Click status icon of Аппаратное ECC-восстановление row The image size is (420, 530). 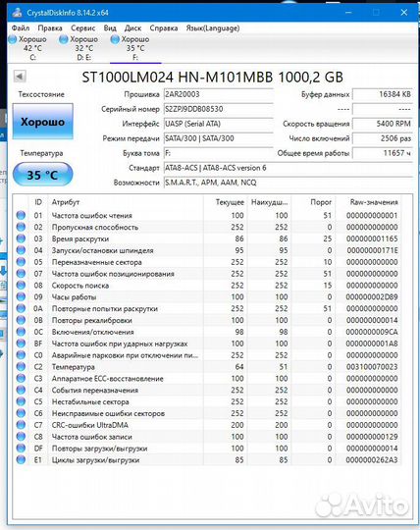pyautogui.click(x=21, y=378)
